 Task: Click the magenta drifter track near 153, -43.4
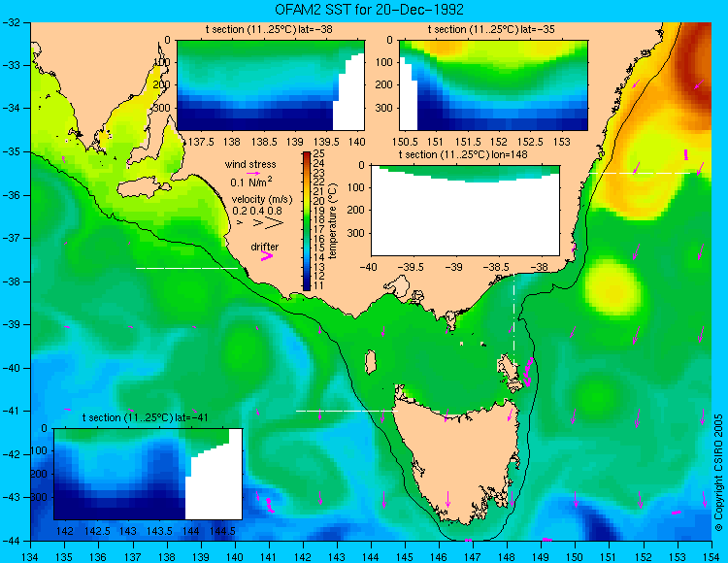pos(676,513)
